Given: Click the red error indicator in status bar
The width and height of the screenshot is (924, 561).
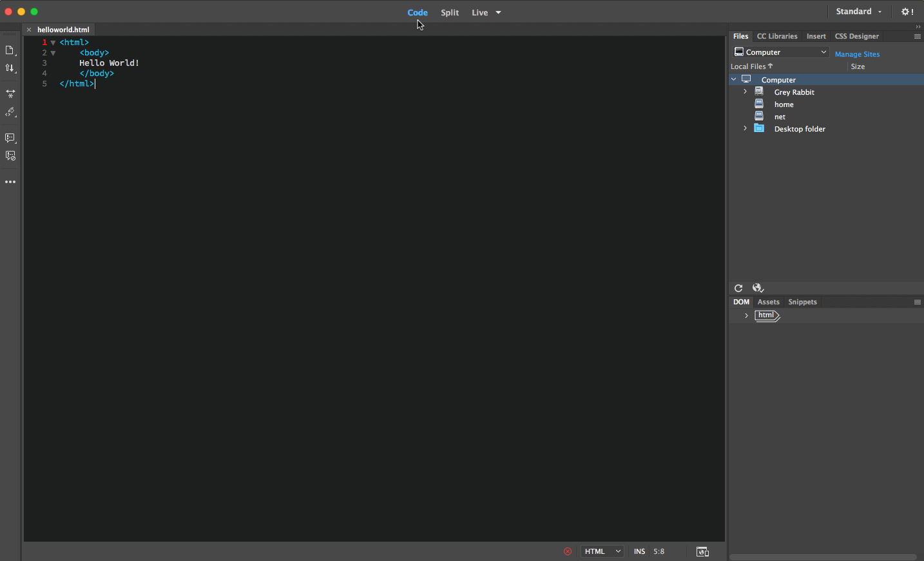Looking at the screenshot, I should pyautogui.click(x=568, y=551).
